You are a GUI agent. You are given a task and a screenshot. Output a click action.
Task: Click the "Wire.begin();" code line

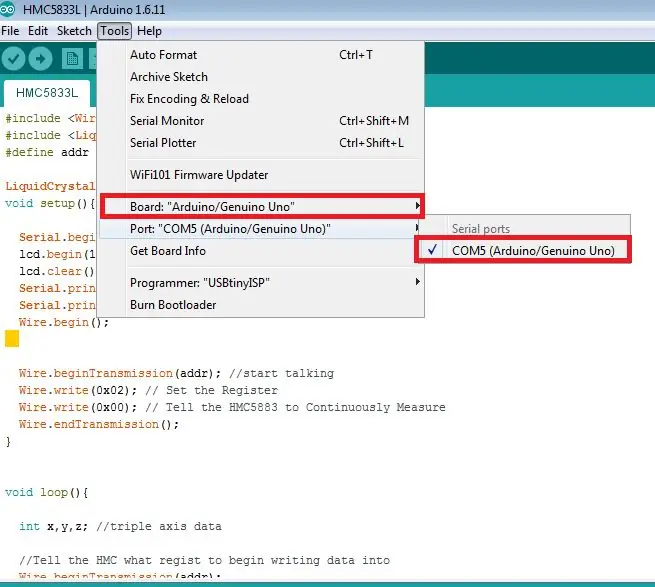click(x=63, y=323)
